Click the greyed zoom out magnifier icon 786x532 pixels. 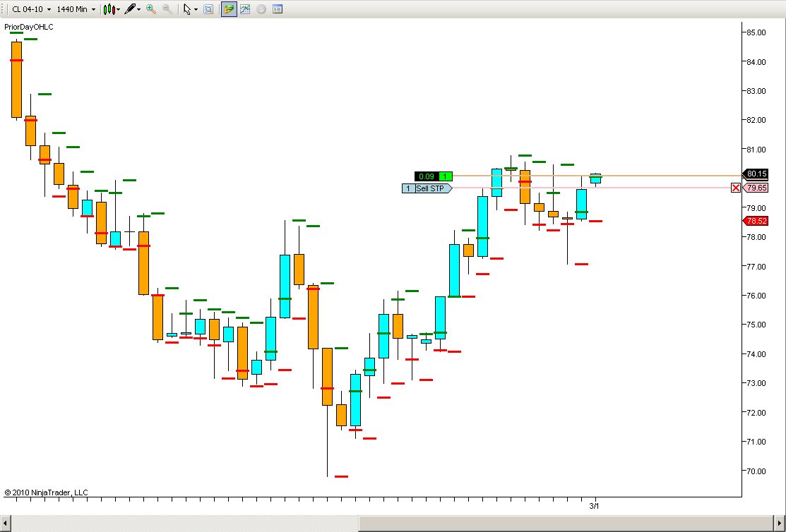coord(167,9)
